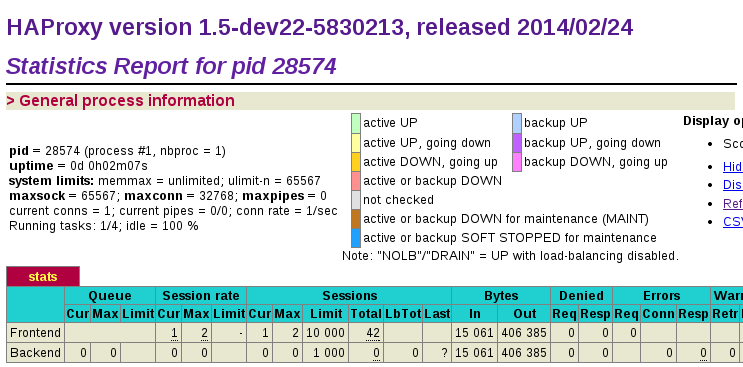Screen dimensions: 743x367
Task: Click the 'Bytes' column group header
Action: point(501,296)
